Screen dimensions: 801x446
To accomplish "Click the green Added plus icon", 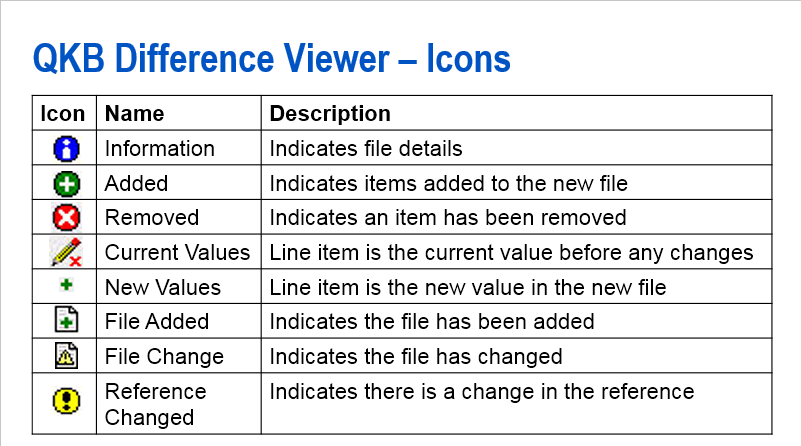I will (66, 184).
